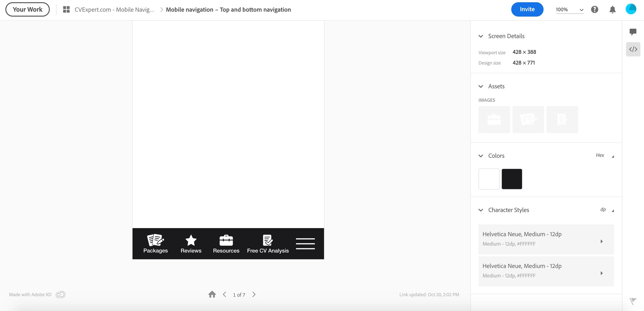Image resolution: width=644 pixels, height=311 pixels.
Task: Open the 100% zoom dropdown
Action: (570, 9)
